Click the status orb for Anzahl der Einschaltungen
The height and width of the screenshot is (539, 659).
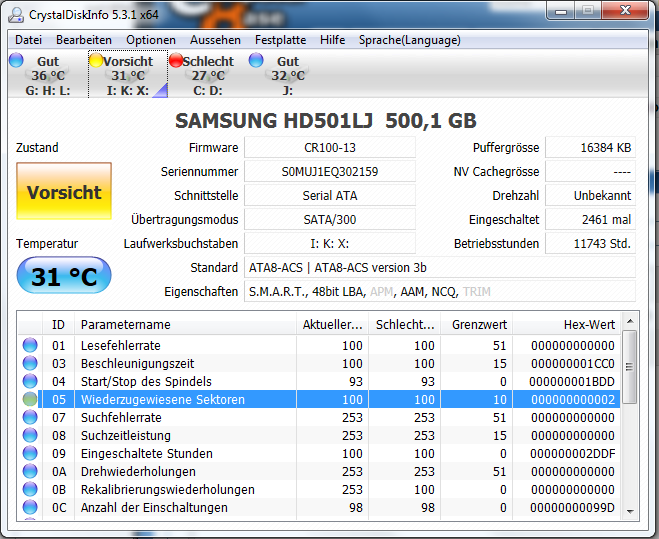[30, 507]
